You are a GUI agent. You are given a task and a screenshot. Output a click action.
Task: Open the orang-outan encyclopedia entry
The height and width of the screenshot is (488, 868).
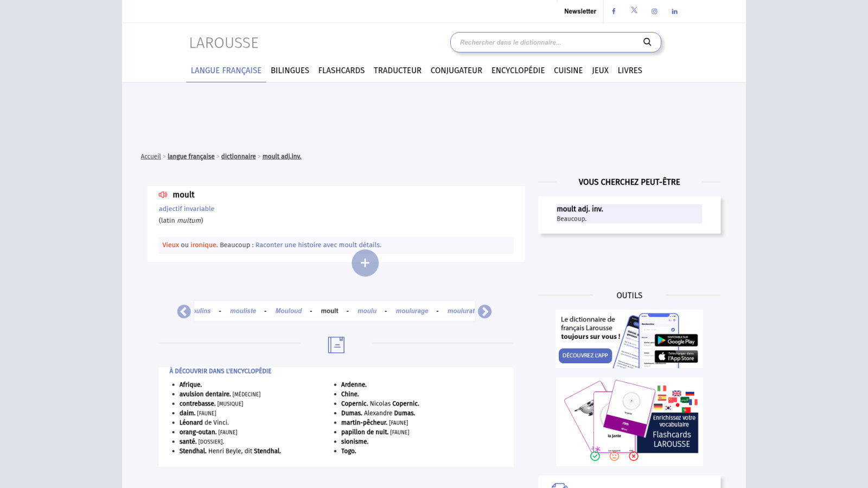pyautogui.click(x=197, y=432)
